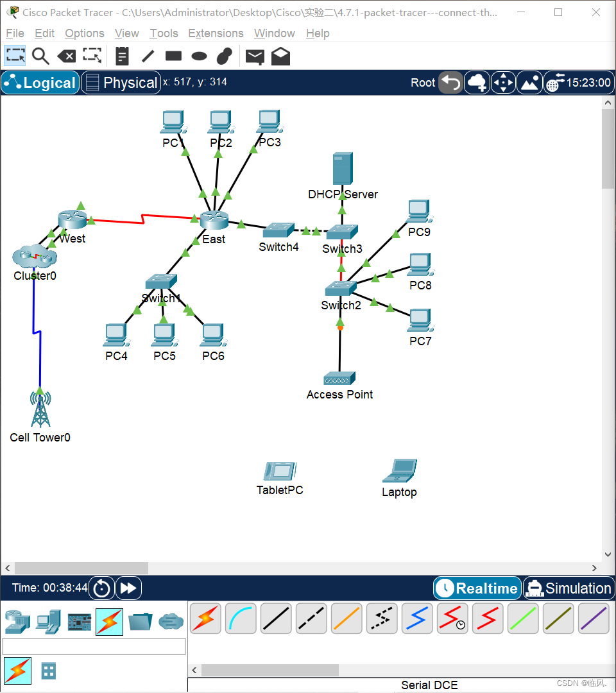
Task: Pick the Resize Shape tool
Action: pos(92,56)
